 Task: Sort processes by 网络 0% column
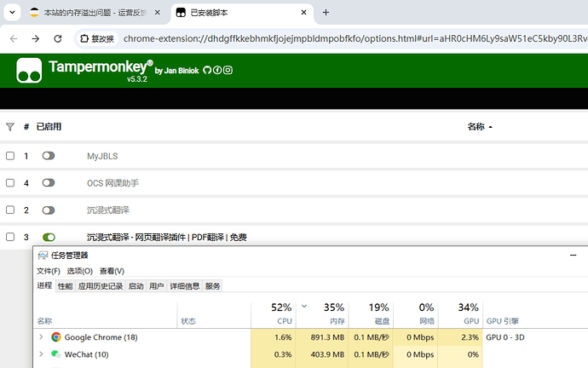[416, 315]
